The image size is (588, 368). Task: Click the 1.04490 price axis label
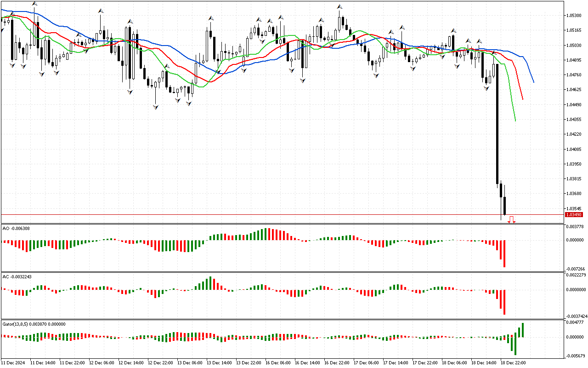point(575,104)
